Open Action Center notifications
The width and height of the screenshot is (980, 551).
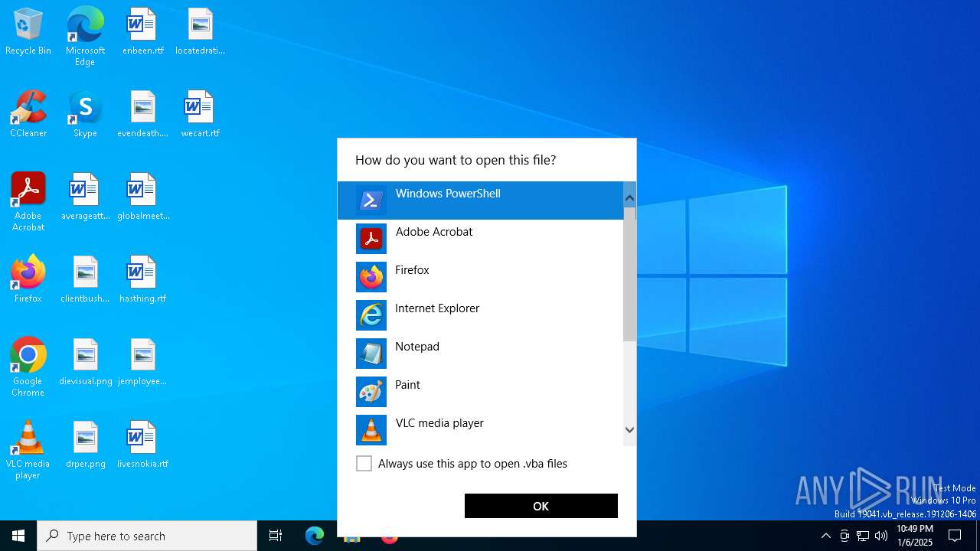point(955,536)
